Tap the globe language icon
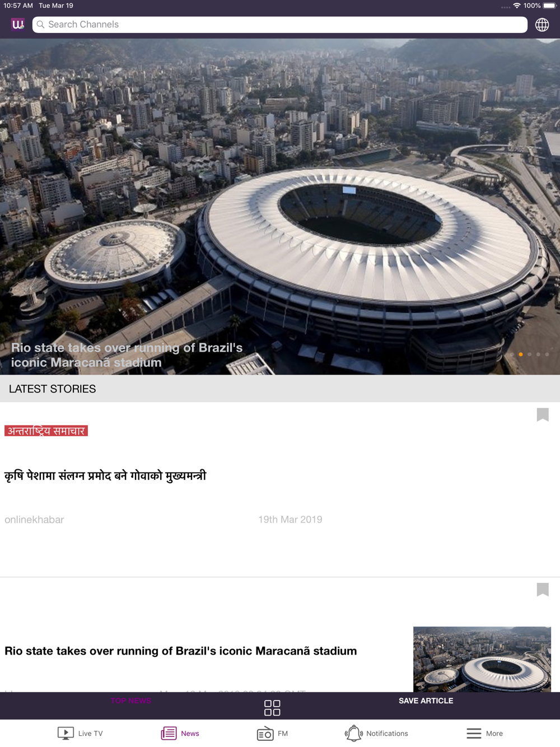Screen dimensions: 560x747 pos(542,25)
